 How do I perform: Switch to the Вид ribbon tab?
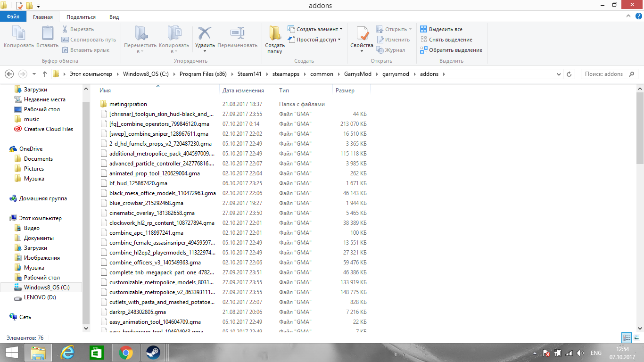pos(114,17)
